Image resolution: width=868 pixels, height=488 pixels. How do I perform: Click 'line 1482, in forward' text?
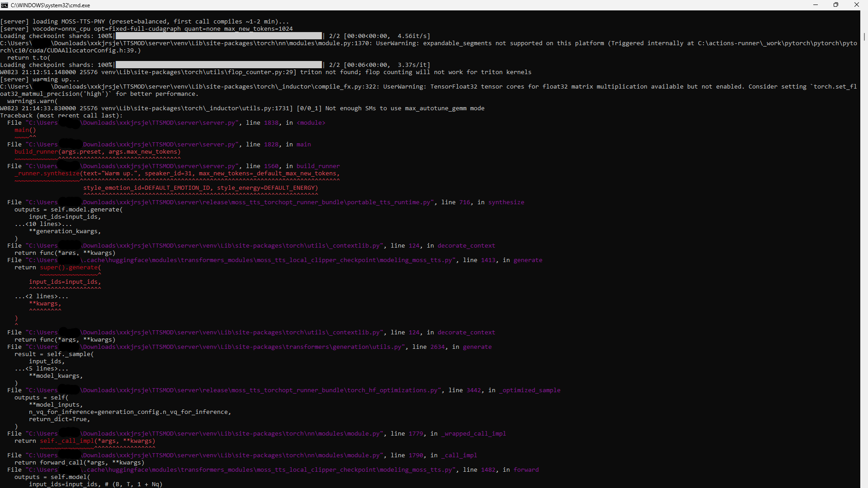501,470
